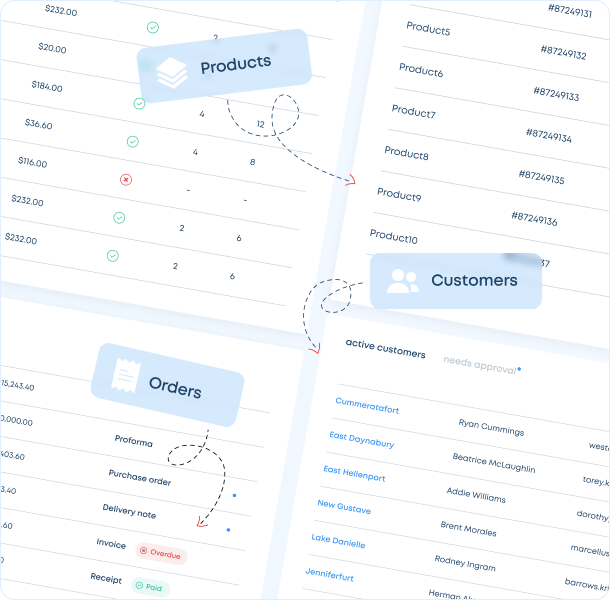This screenshot has width=610, height=600.
Task: Open the Products section label
Action: pyautogui.click(x=236, y=64)
